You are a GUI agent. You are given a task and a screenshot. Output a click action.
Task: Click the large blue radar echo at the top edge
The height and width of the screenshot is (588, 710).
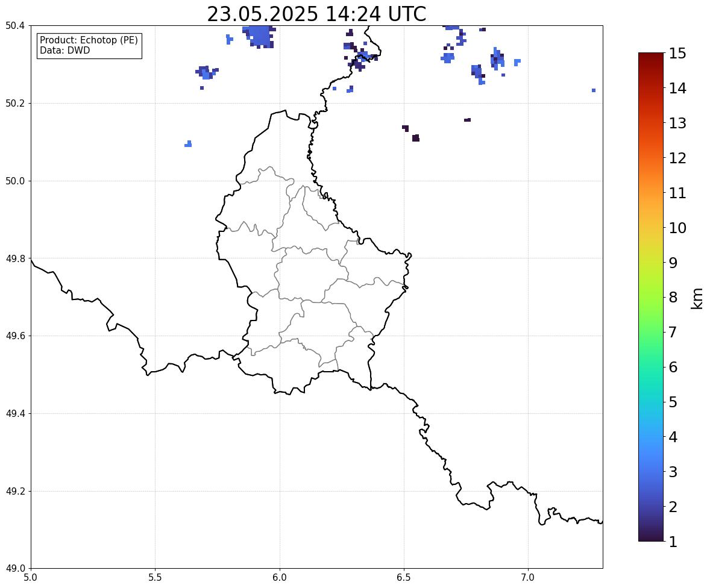[260, 36]
